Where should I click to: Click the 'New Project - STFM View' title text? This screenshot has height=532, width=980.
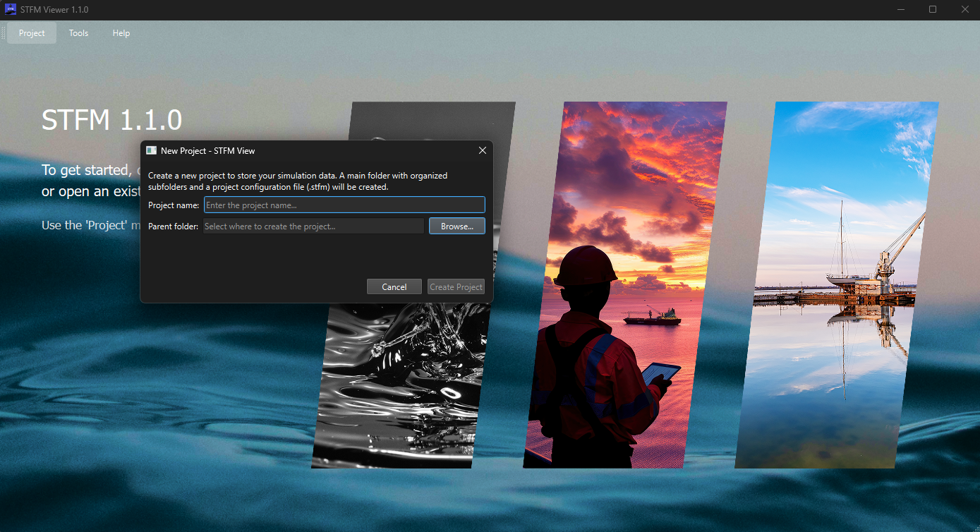point(208,150)
